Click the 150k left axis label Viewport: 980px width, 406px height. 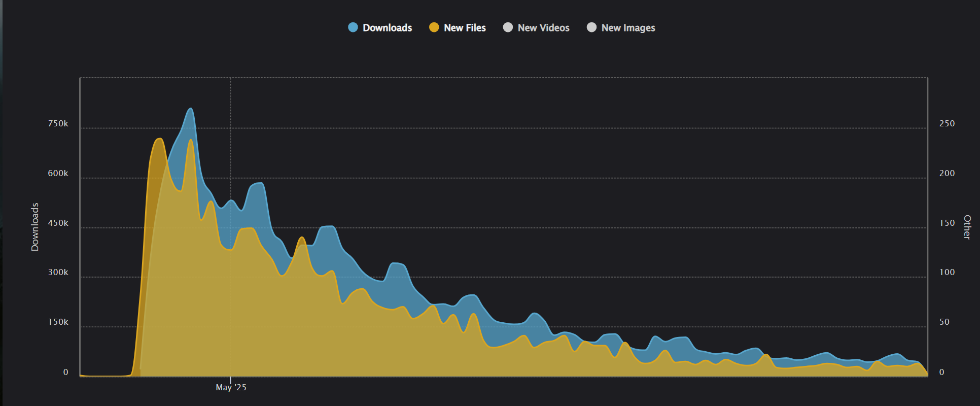click(x=58, y=322)
